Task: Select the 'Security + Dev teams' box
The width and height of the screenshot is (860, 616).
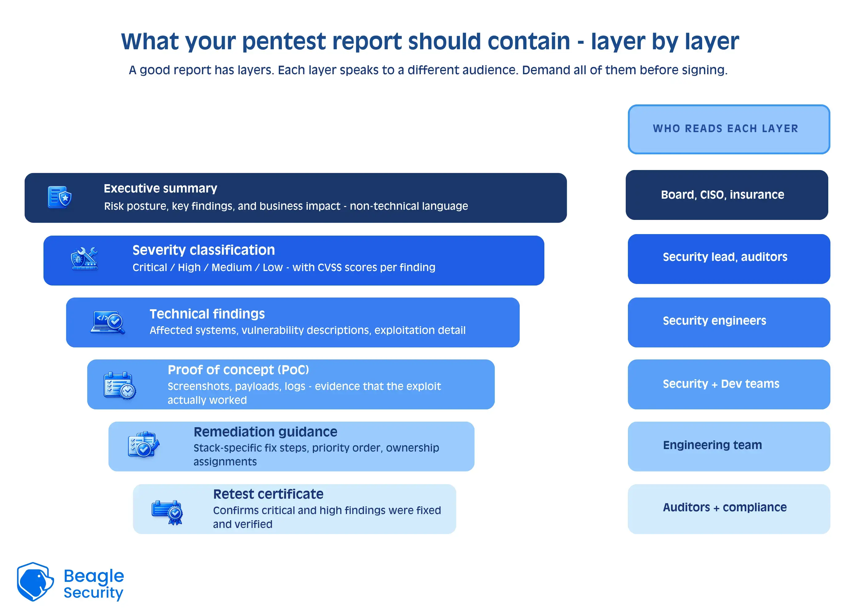Action: (729, 384)
